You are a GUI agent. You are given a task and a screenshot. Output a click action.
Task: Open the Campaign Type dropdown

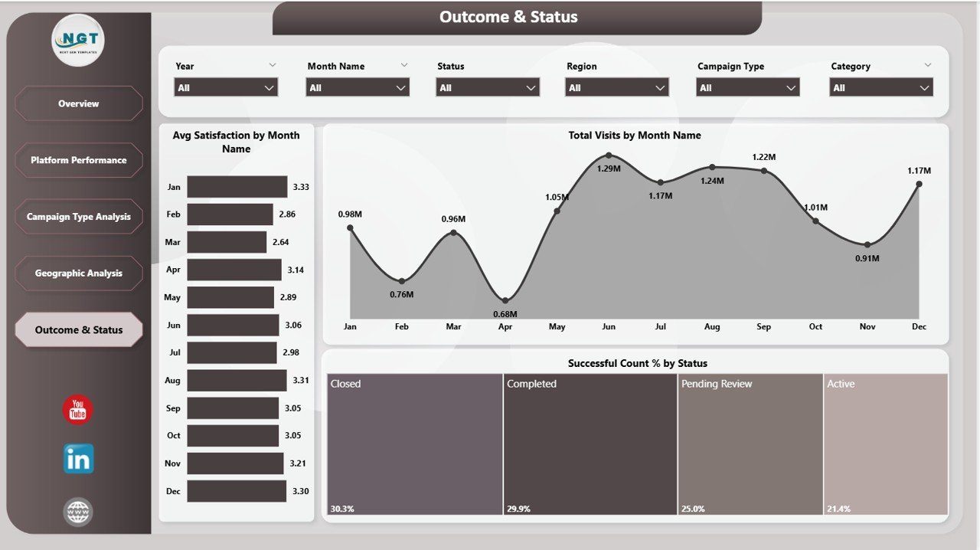[748, 87]
